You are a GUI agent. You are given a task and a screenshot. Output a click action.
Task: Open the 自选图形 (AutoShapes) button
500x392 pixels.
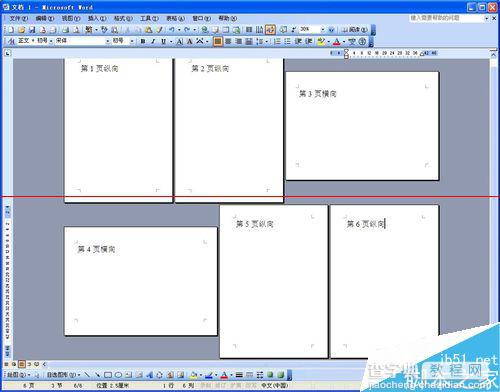[x=63, y=375]
